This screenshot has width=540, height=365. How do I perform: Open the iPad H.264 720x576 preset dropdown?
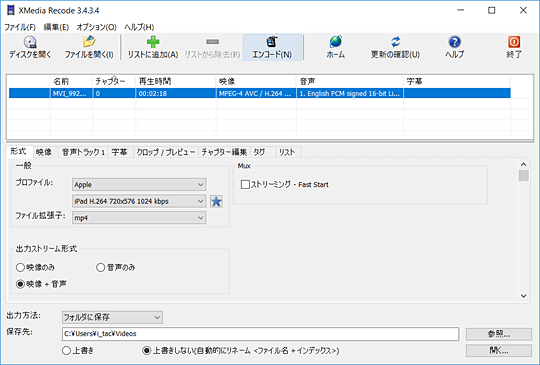(x=139, y=201)
